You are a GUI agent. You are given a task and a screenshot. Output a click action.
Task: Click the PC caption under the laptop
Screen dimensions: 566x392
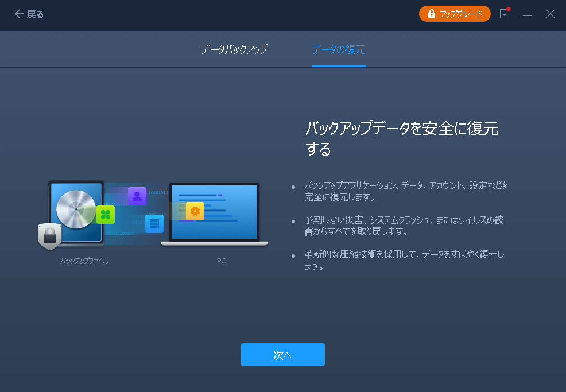coord(221,261)
